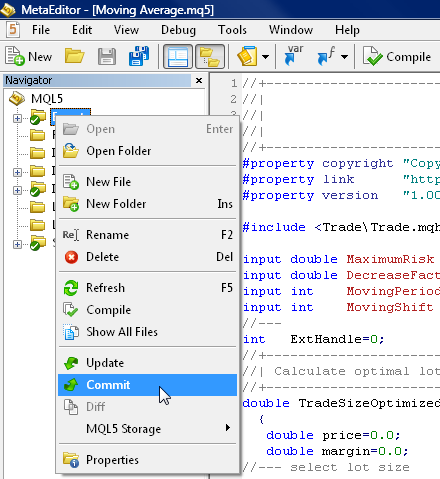Choose Rename in context menu
This screenshot has height=479, width=440.
(147, 235)
